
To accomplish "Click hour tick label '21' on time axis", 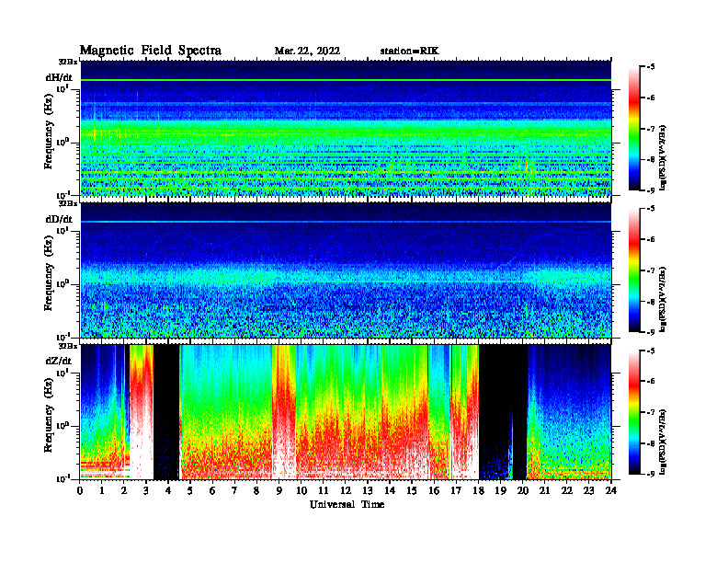I will click(x=544, y=491).
